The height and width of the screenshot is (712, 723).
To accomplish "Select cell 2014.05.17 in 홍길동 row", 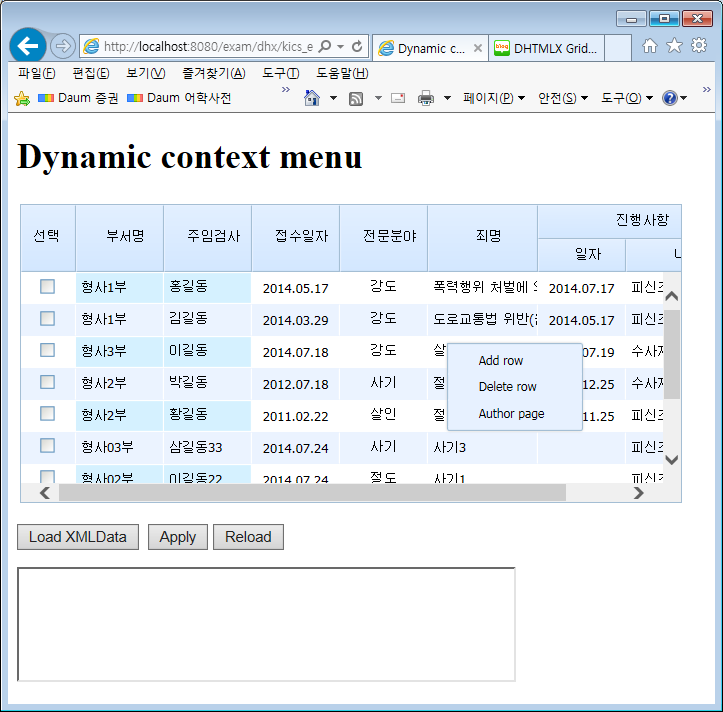I will (296, 288).
